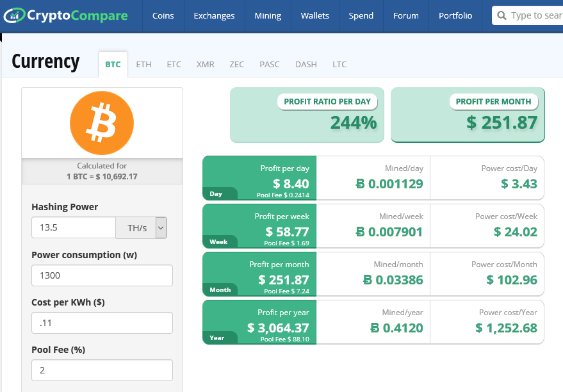Click the Spend navigation item
Screen dimensions: 563x392
pos(361,15)
